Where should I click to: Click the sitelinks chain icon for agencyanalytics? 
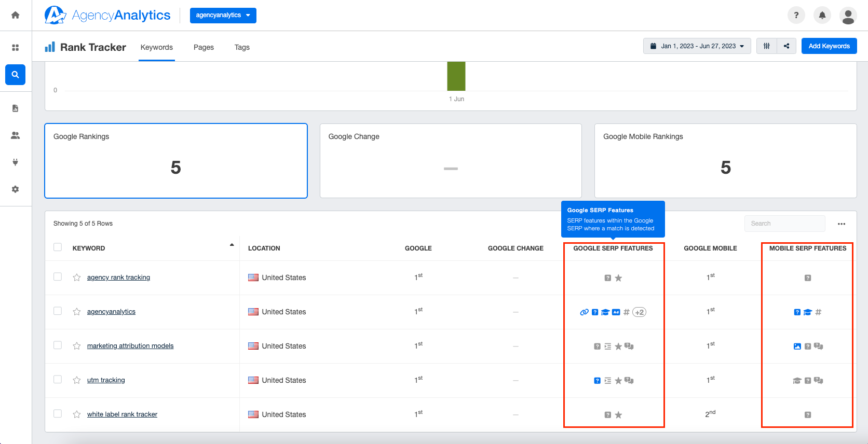tap(584, 312)
